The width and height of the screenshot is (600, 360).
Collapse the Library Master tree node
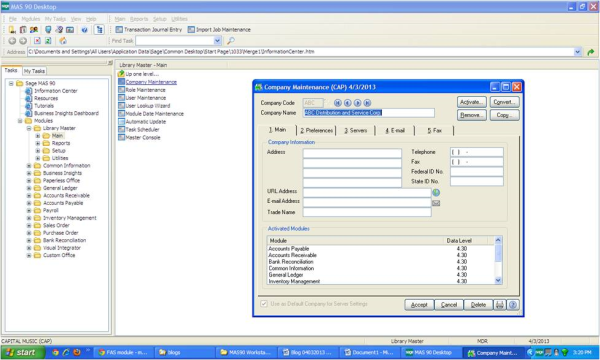pyautogui.click(x=29, y=128)
